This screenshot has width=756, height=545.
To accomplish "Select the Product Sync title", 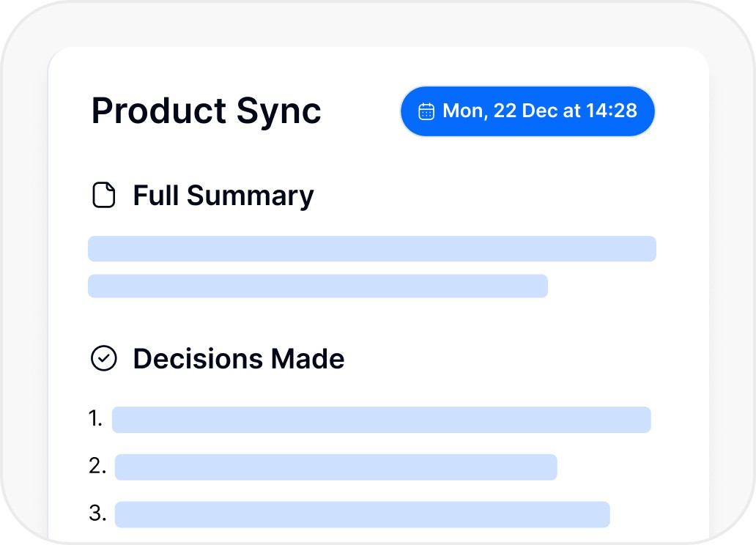I will coord(206,111).
